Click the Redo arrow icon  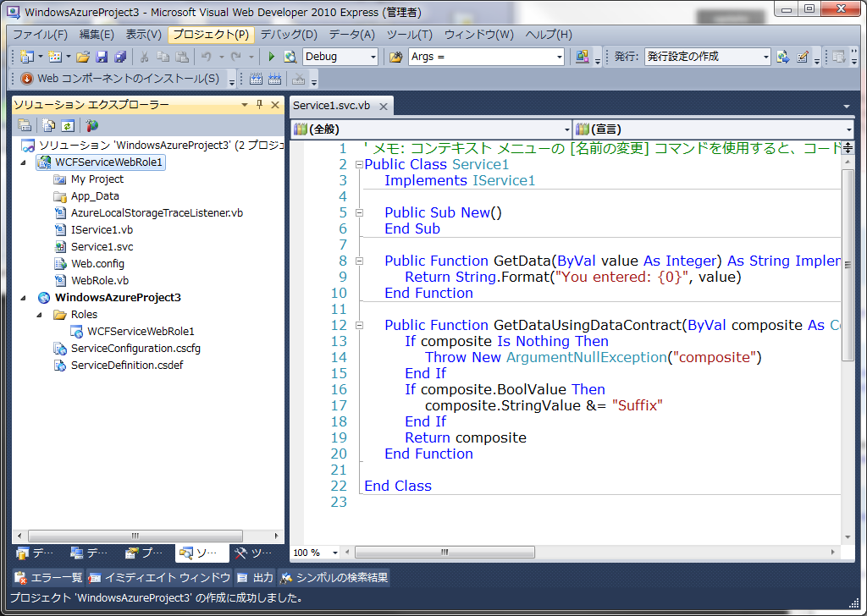coord(236,57)
